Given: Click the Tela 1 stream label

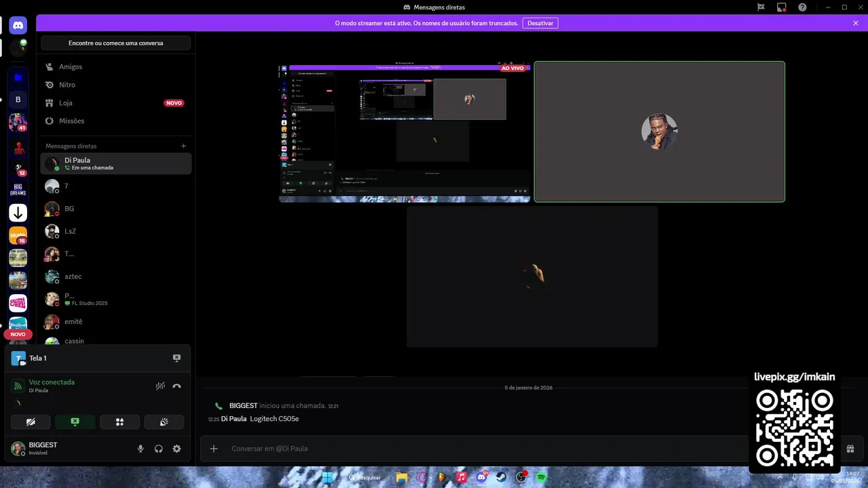Looking at the screenshot, I should coord(38,358).
